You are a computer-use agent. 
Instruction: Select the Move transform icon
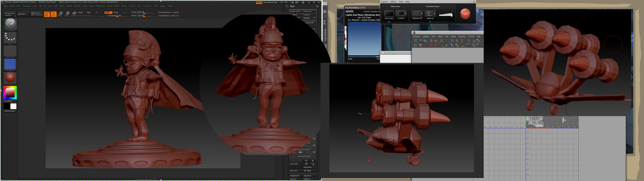[x=60, y=14]
